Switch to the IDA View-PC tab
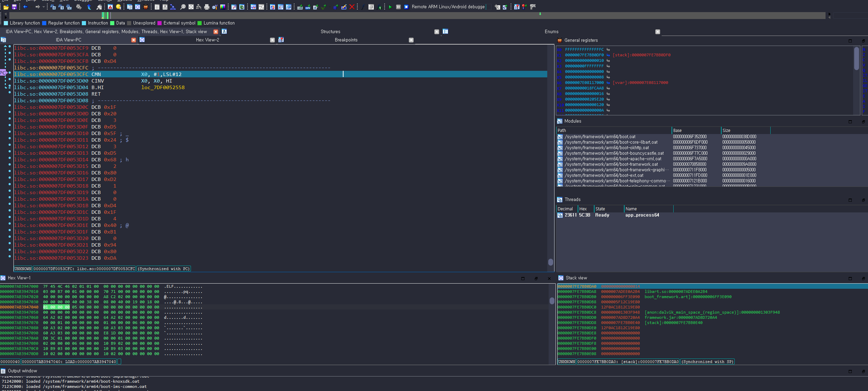The image size is (868, 391). [68, 40]
